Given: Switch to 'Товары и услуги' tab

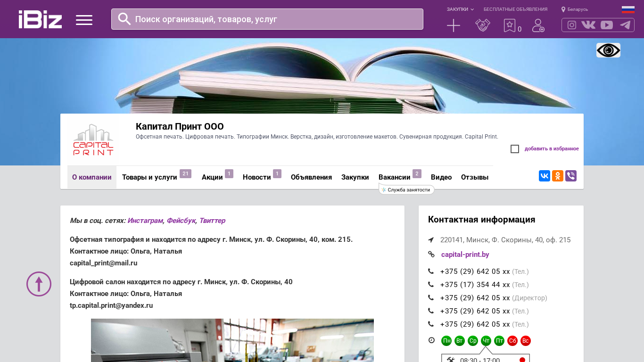Looking at the screenshot, I should [149, 177].
